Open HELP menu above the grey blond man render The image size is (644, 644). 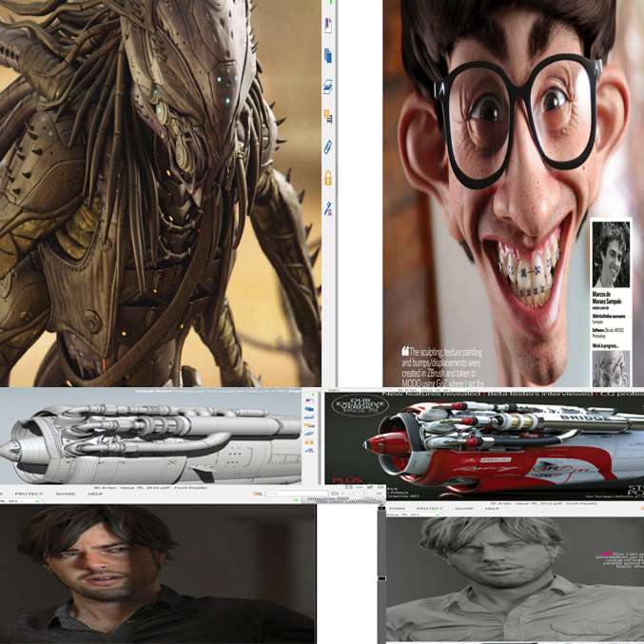[x=492, y=509]
